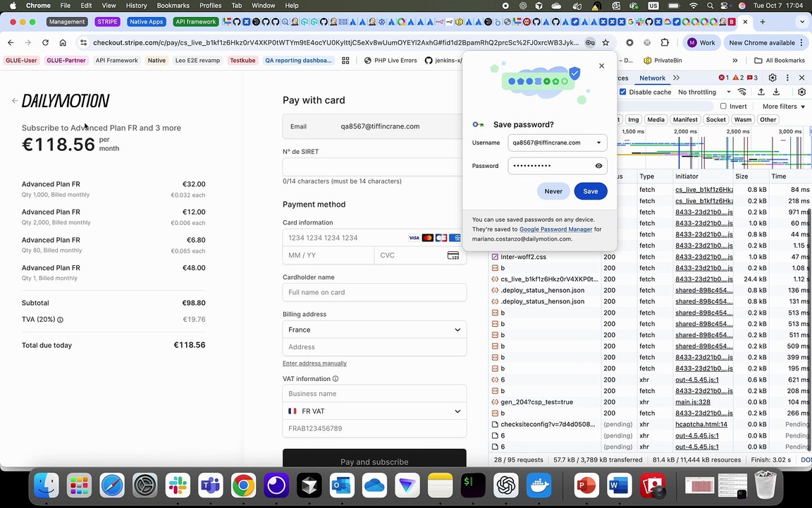This screenshot has height=508, width=812.
Task: Open Network panel settings gear icon
Action: [x=801, y=92]
